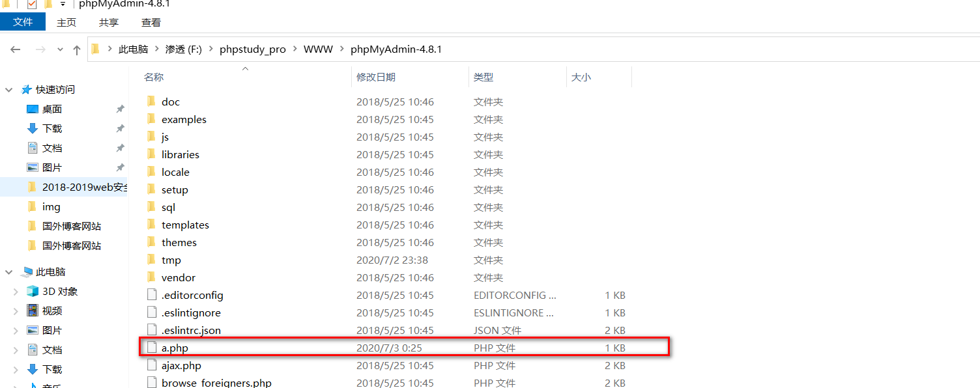The height and width of the screenshot is (388, 980).
Task: Click 此电脑 in the address bar
Action: click(133, 49)
